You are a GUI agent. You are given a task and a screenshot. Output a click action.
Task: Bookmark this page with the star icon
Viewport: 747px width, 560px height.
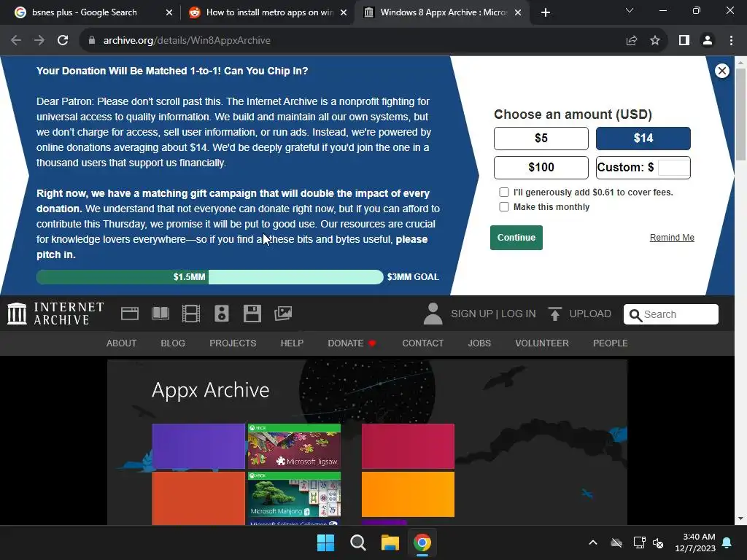coord(655,41)
